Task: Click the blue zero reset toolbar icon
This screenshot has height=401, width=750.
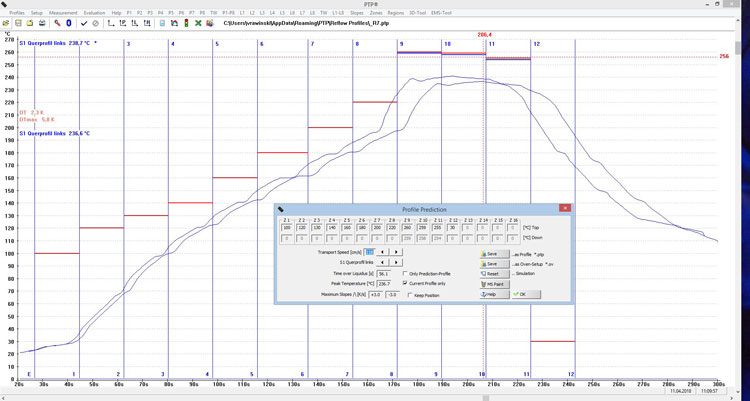Action: click(69, 21)
